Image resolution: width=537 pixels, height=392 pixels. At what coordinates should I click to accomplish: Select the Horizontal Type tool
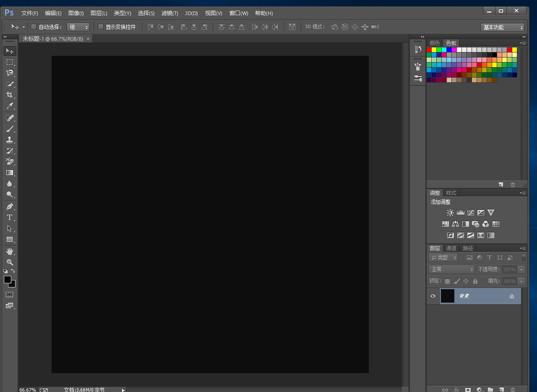(10, 217)
